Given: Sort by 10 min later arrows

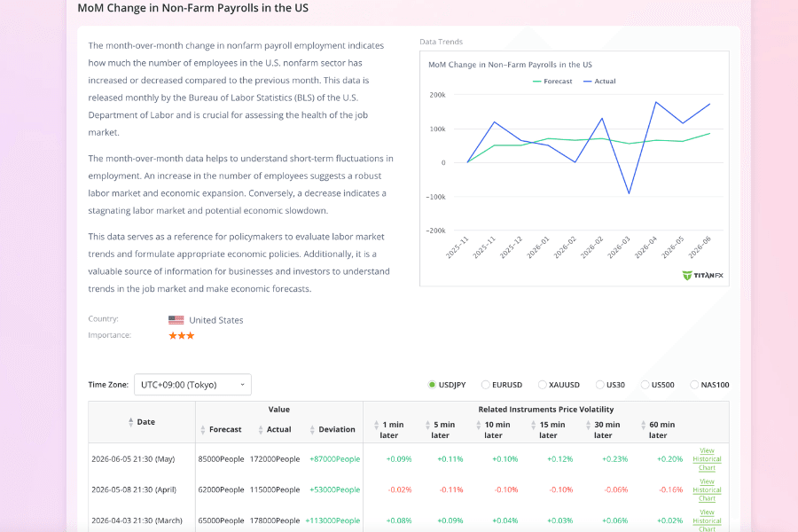Looking at the screenshot, I should [x=479, y=425].
